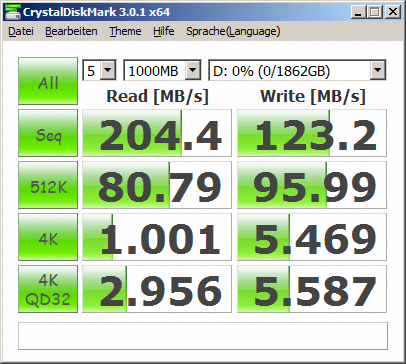Screen dimensions: 406x364
Task: Open the Datei menu
Action: (21, 31)
